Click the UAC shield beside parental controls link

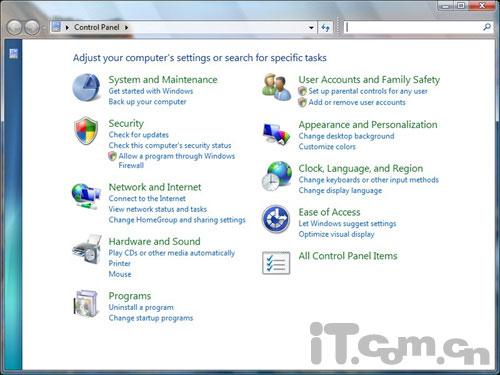tap(302, 91)
